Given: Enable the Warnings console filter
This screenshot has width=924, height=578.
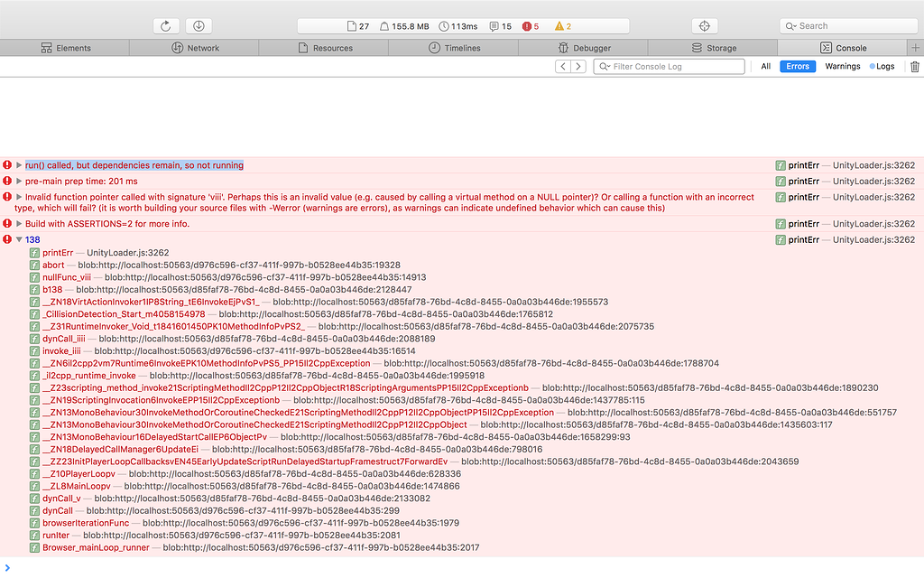Looking at the screenshot, I should click(x=842, y=66).
